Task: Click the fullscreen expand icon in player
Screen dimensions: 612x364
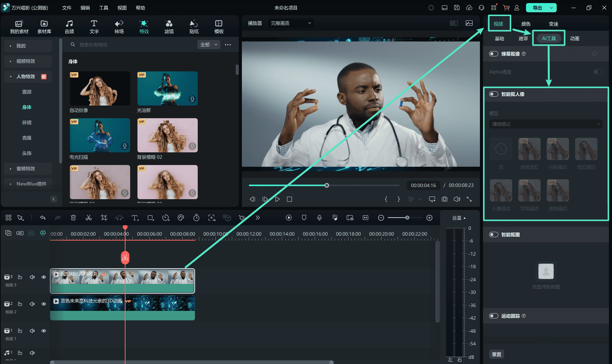Action: [x=469, y=199]
